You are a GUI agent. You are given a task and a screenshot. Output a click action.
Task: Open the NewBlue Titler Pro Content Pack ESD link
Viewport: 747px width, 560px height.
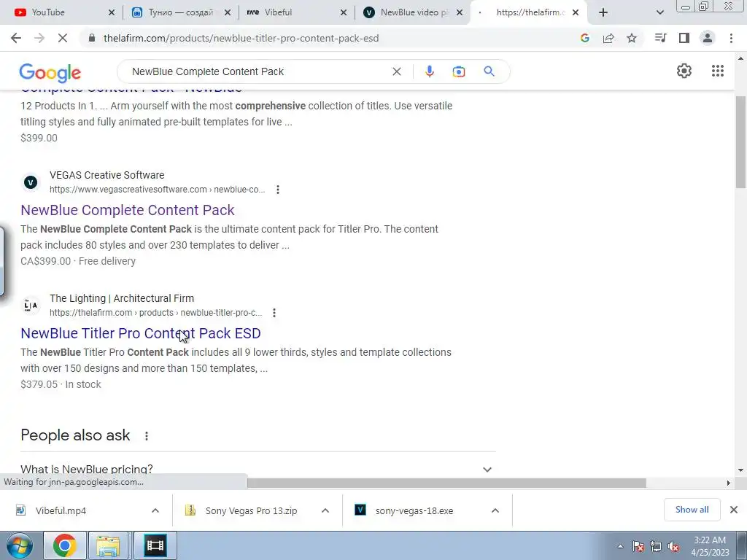coord(141,333)
